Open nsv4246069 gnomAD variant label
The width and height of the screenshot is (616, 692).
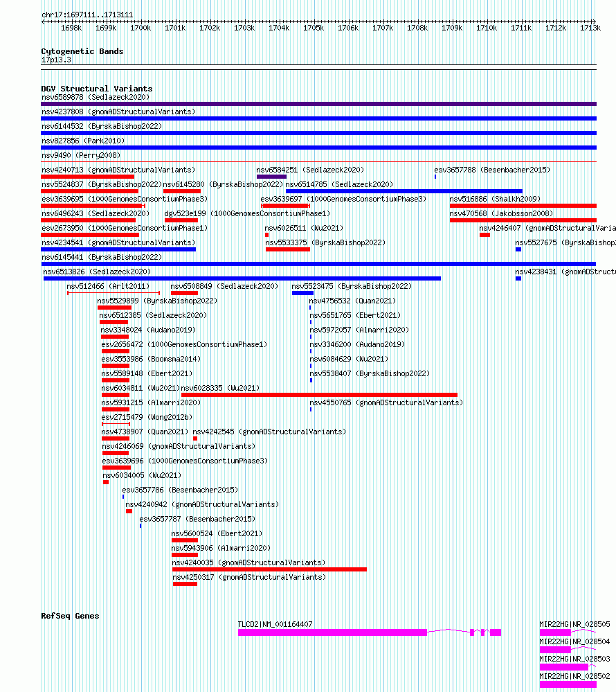tap(179, 447)
